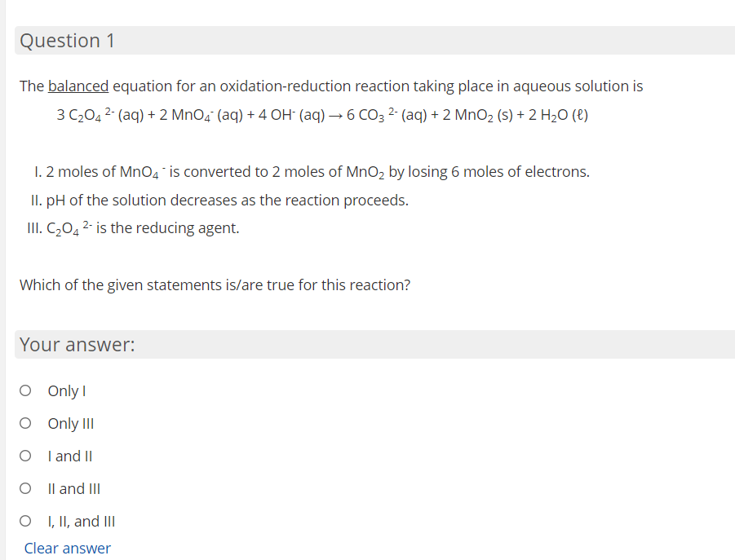The width and height of the screenshot is (735, 560).
Task: Click the "I, II, and III" label text
Action: [81, 521]
